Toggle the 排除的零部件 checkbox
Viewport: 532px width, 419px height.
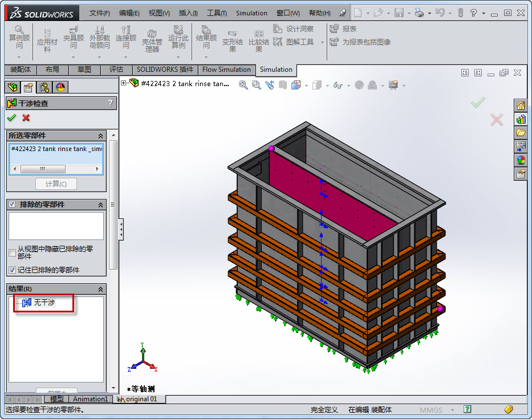12,204
